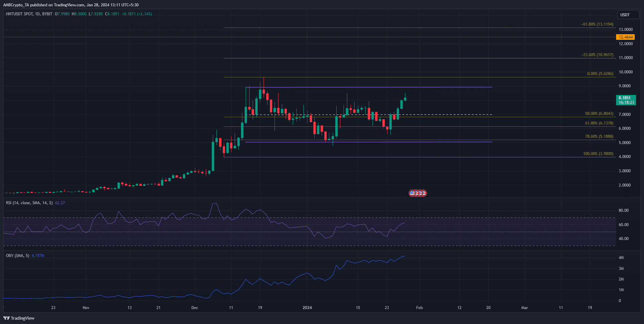Click the economic event flag icons
Screen dimensions: 644x324
(x=418, y=193)
